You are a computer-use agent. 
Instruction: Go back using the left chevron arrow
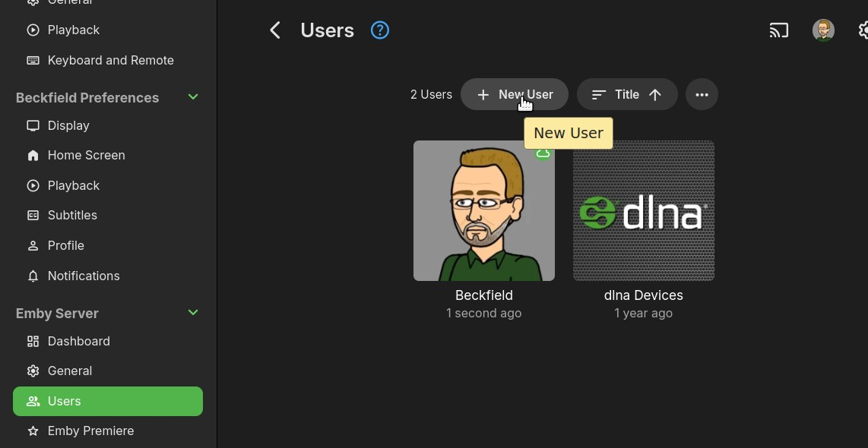tap(275, 30)
